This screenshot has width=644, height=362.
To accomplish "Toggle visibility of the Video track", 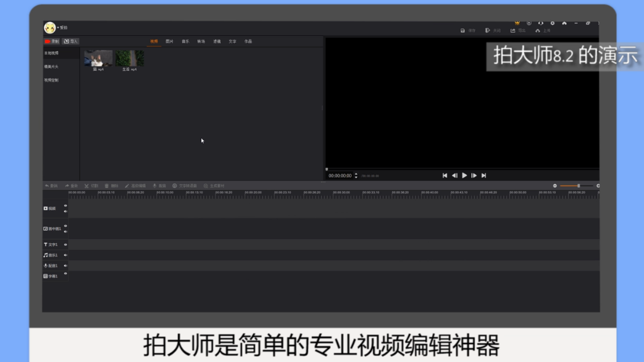I will (x=65, y=205).
